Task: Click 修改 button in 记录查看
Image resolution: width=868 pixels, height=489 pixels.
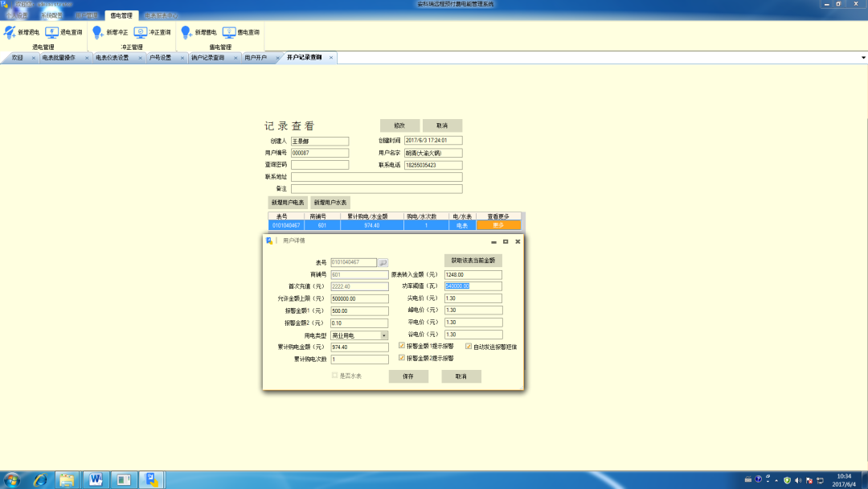Action: (399, 125)
